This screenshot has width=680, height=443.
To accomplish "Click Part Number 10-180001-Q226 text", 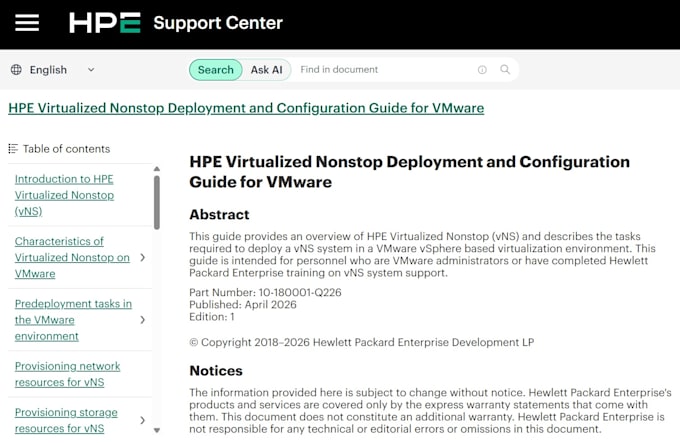I will pos(265,292).
